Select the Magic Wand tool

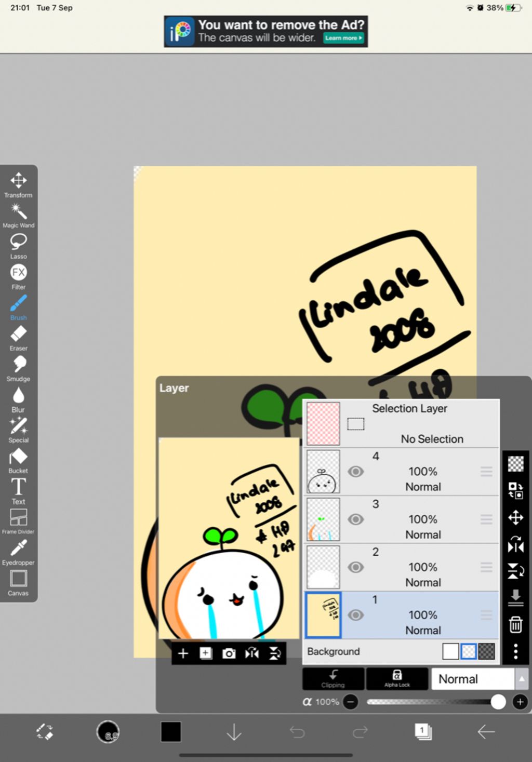(x=18, y=216)
